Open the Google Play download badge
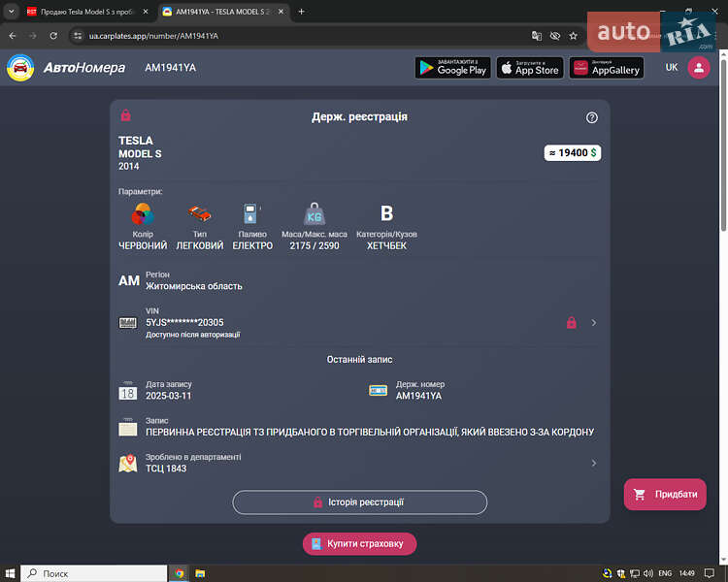Image resolution: width=728 pixels, height=582 pixels. (452, 68)
